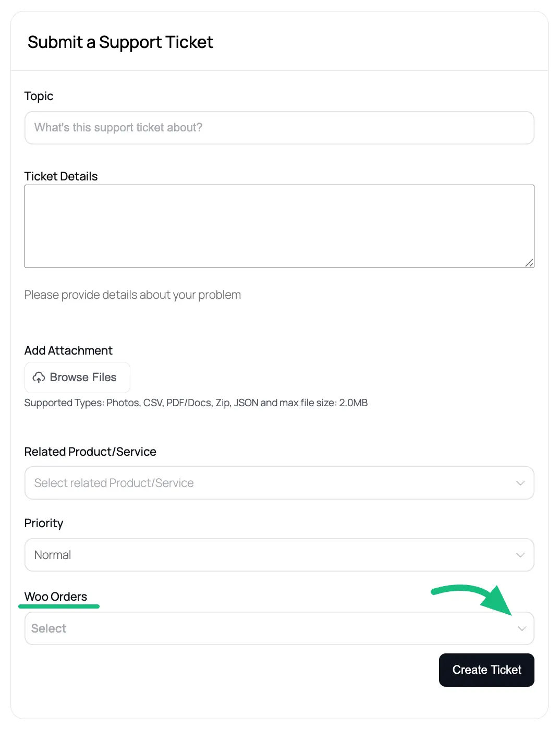Click the chevron on the Priority dropdown

click(520, 555)
